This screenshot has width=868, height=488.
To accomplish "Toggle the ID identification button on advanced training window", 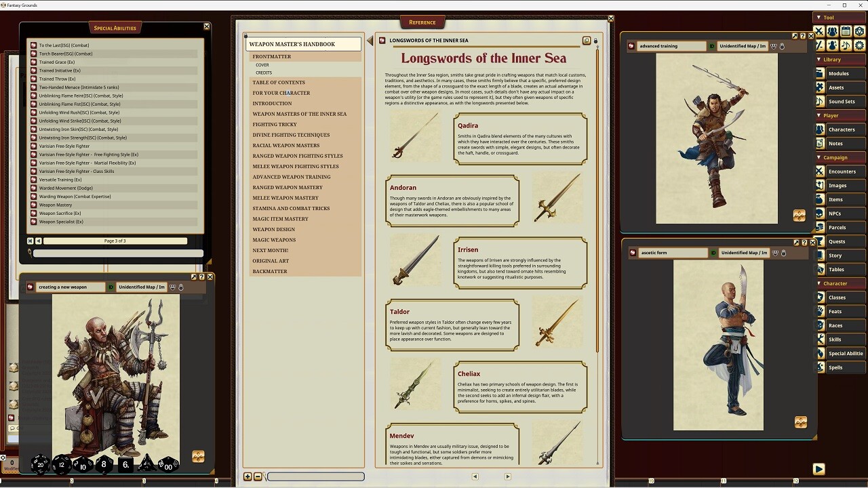I will click(711, 46).
